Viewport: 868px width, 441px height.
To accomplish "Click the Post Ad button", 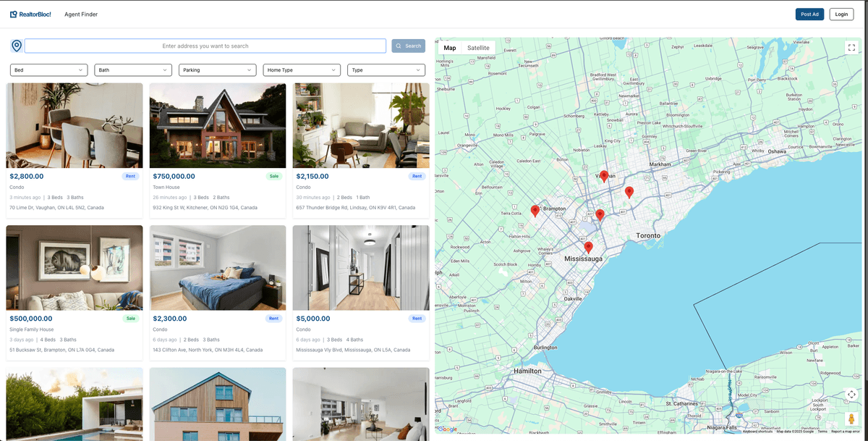I will pos(809,14).
